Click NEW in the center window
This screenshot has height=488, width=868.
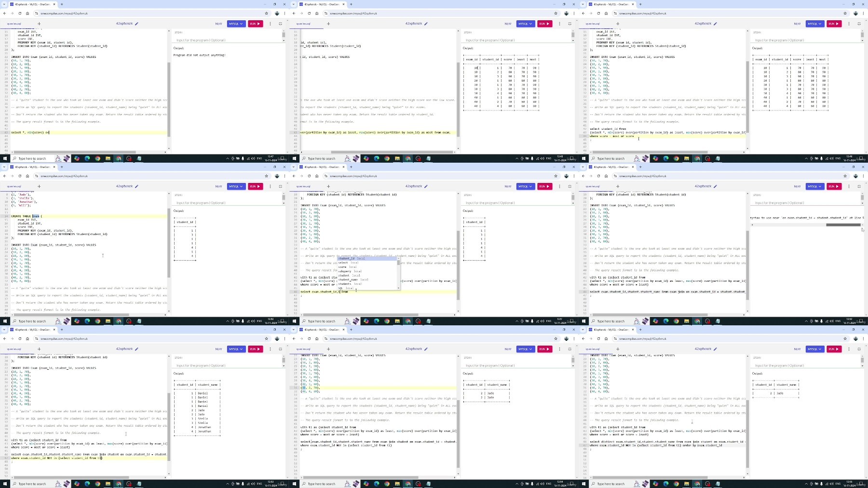click(x=508, y=186)
